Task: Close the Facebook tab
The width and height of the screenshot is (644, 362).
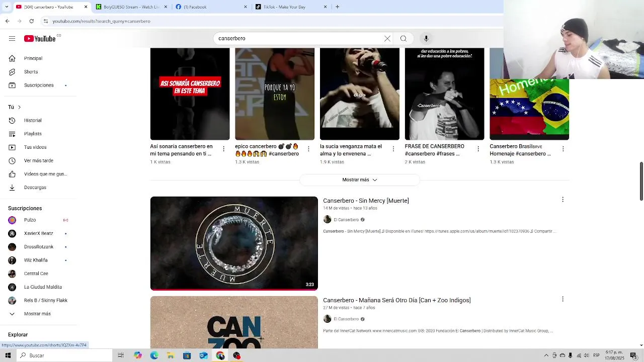Action: point(246,7)
